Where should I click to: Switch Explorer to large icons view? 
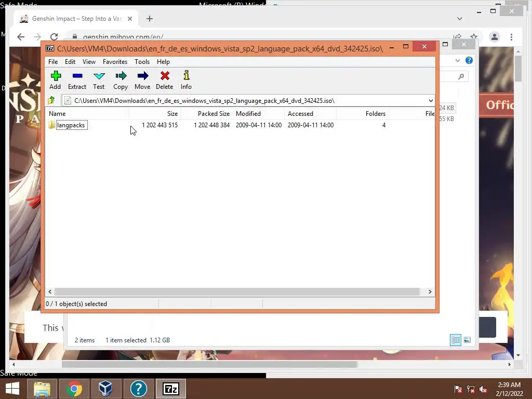point(467,340)
